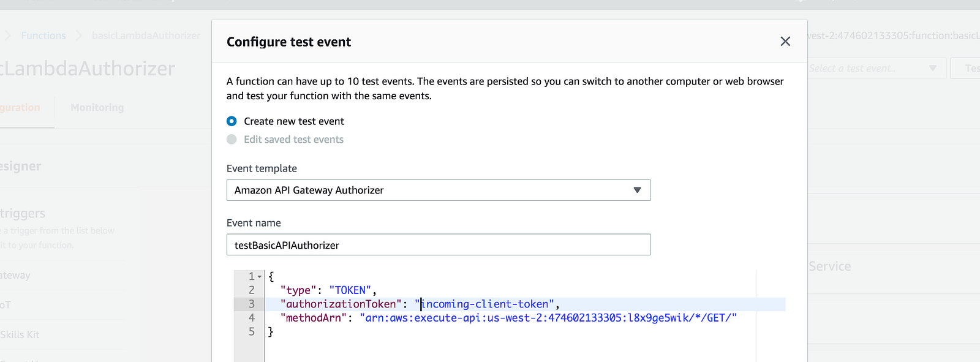Switch to Monitoring tab in background page
The height and width of the screenshot is (362, 980).
(x=97, y=107)
